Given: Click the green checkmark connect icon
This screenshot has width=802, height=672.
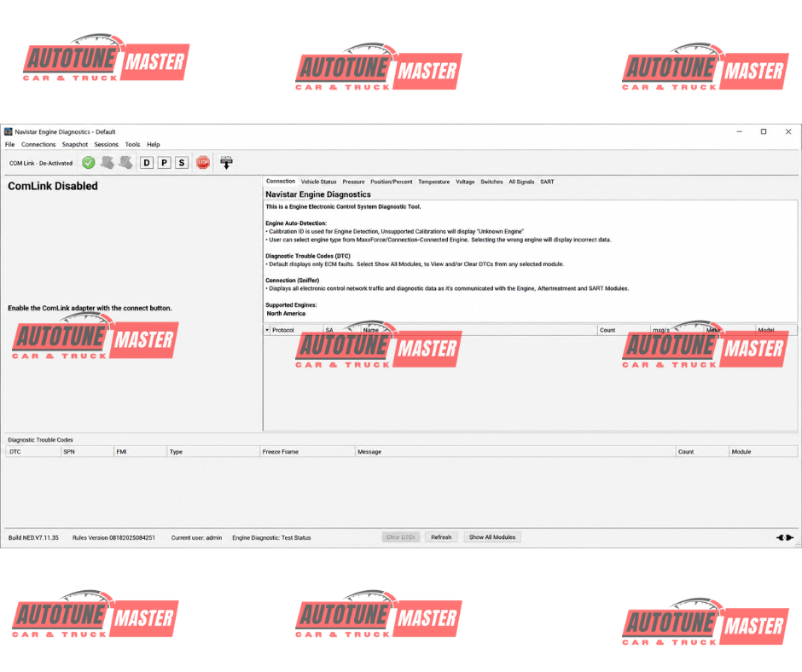Looking at the screenshot, I should 89,163.
